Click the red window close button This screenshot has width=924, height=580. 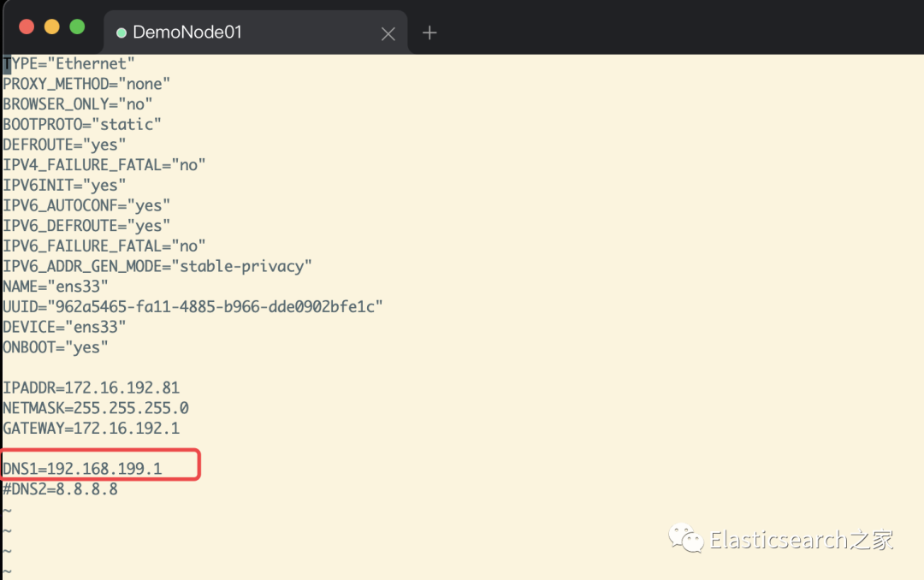(27, 27)
